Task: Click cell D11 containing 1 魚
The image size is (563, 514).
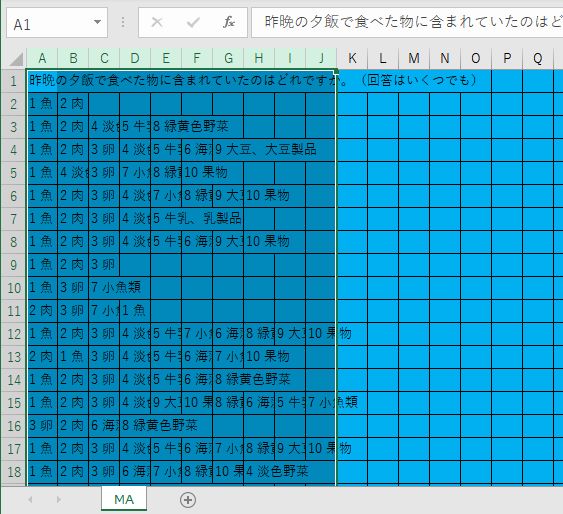Action: pos(135,311)
